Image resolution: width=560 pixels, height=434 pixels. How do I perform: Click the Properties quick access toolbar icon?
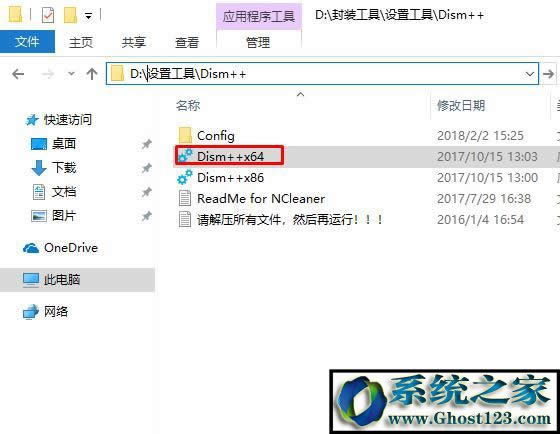(x=48, y=15)
